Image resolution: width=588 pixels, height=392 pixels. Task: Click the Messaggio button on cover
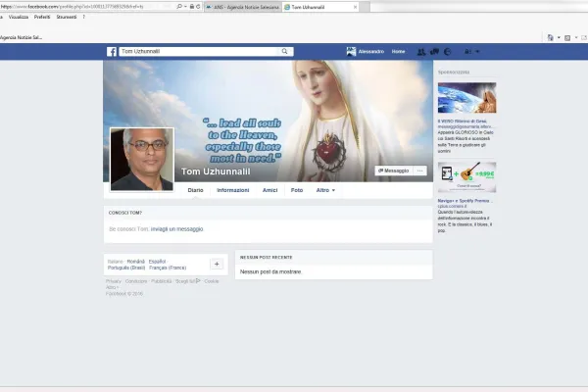click(x=394, y=171)
